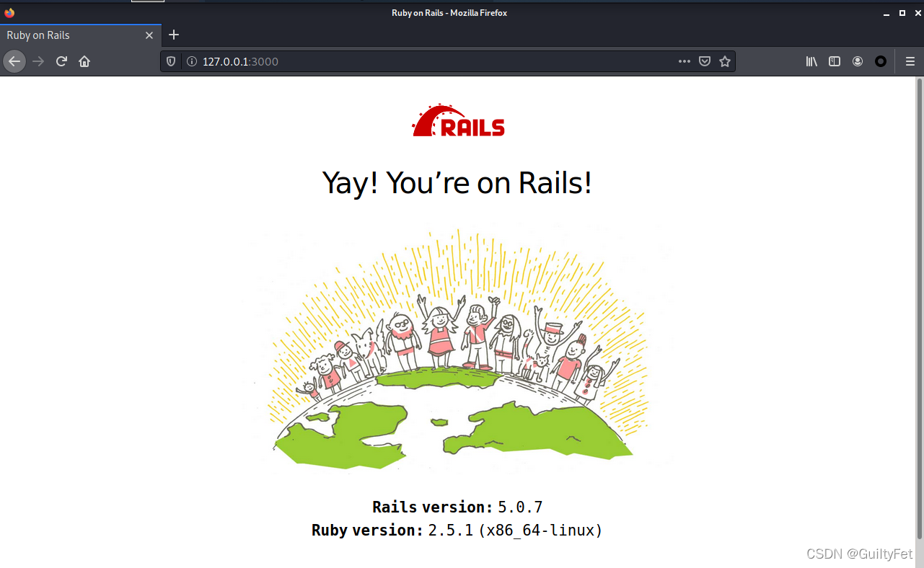This screenshot has height=568, width=924.
Task: Open the Firefox home page
Action: tap(84, 61)
